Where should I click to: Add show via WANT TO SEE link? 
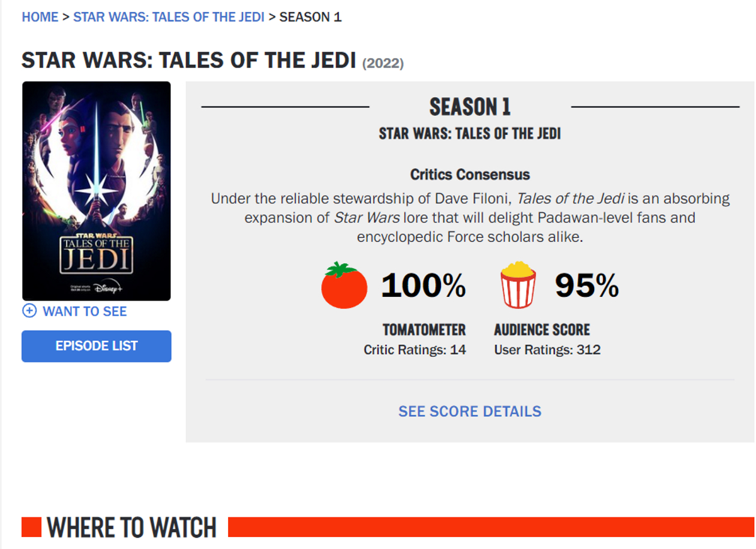pyautogui.click(x=84, y=311)
